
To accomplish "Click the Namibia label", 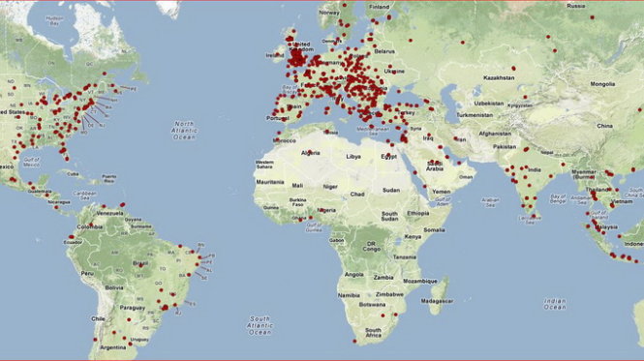I will pyautogui.click(x=349, y=295).
